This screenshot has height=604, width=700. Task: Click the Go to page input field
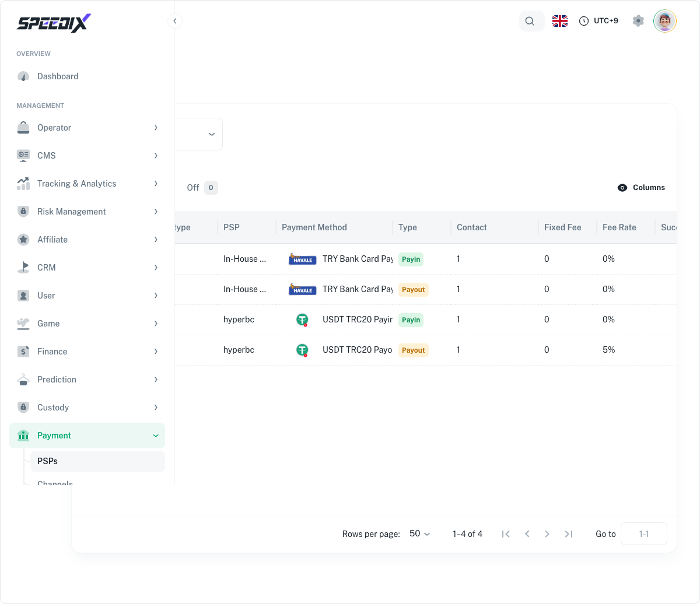(644, 534)
